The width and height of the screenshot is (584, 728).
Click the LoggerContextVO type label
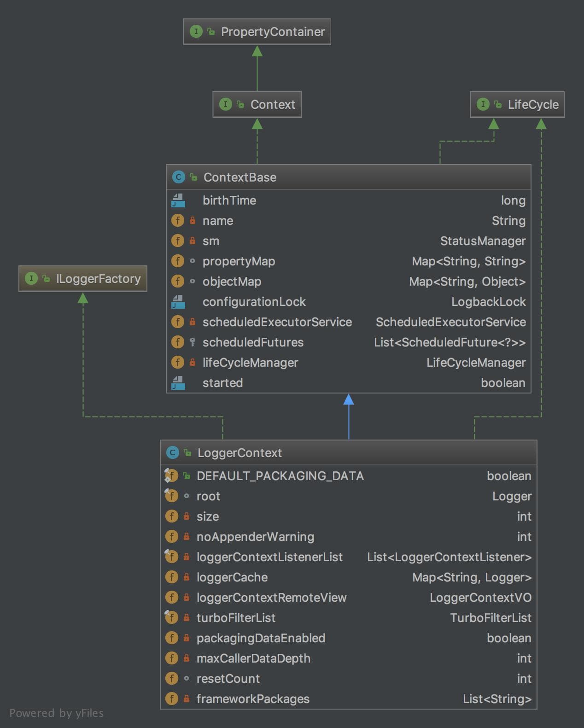click(480, 598)
